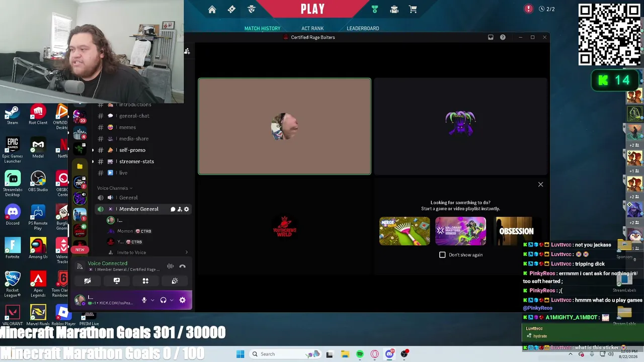Open Among Us desktop shortcut
Image resolution: width=644 pixels, height=362 pixels.
click(x=38, y=249)
